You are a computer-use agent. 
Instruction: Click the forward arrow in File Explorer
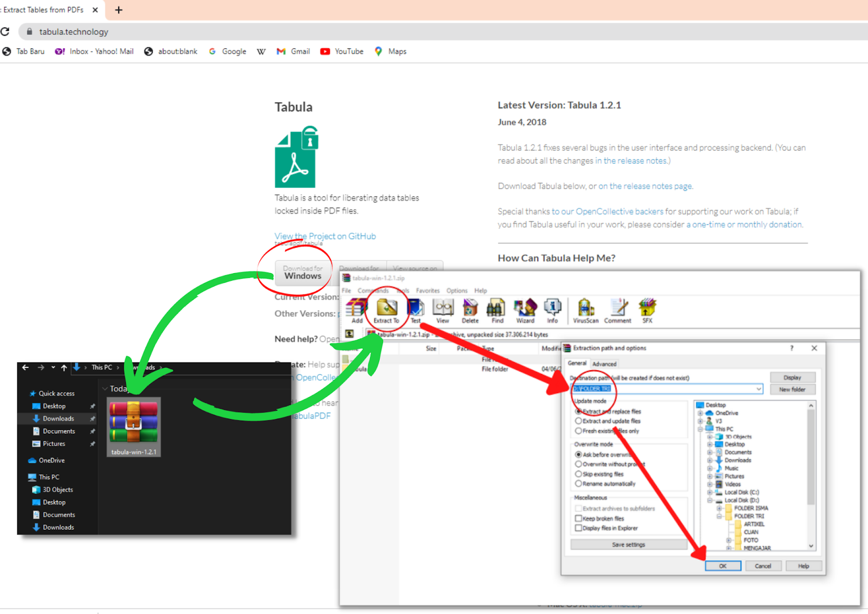click(41, 368)
